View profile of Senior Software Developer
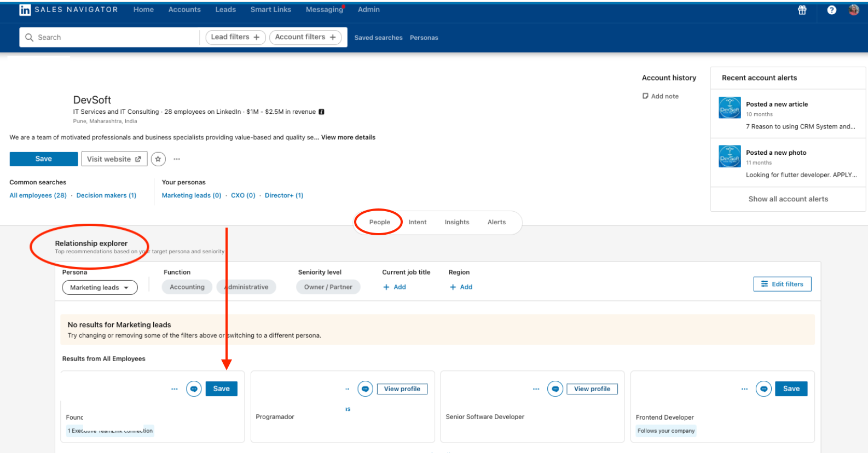 click(592, 389)
